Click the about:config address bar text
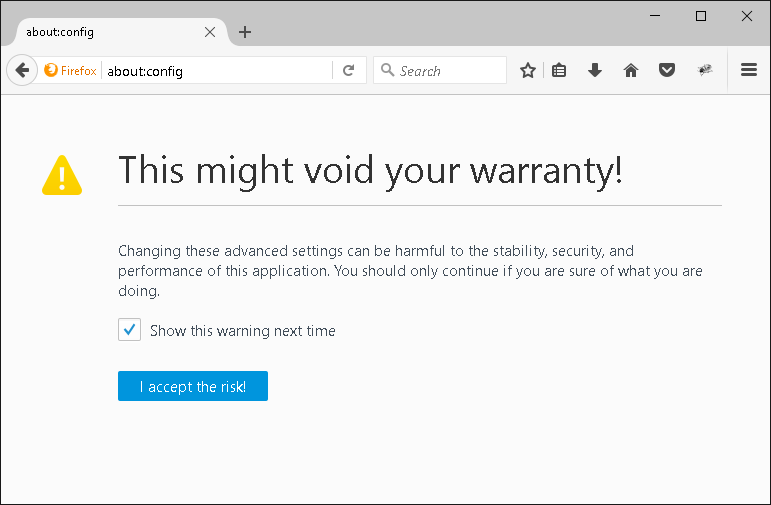Viewport: 771px width, 505px height. [145, 71]
